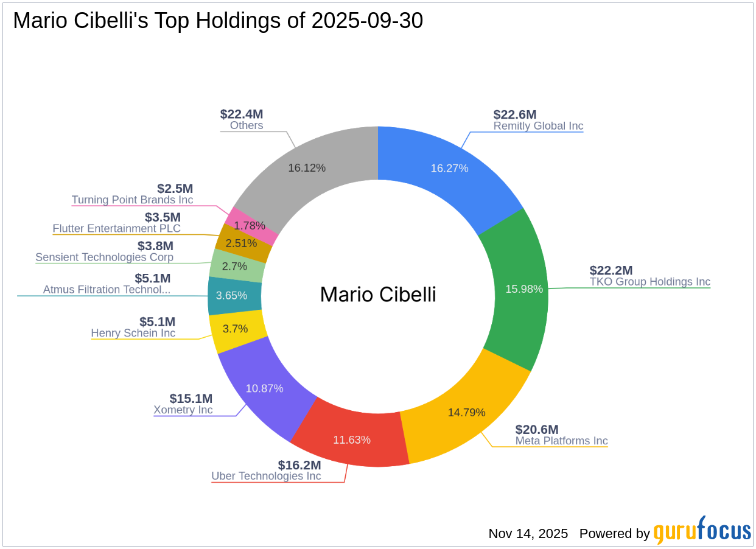This screenshot has width=756, height=549.
Task: Click the gurufocus logo
Action: click(702, 531)
